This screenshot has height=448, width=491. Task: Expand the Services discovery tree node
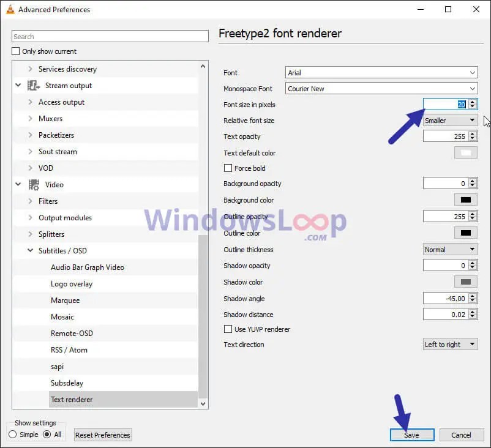pos(31,69)
